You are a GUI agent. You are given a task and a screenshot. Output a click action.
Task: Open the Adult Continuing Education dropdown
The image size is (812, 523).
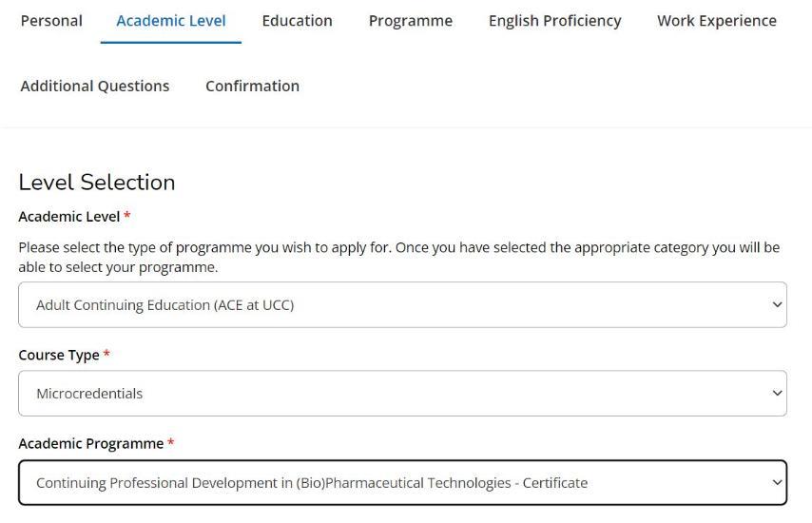click(402, 305)
